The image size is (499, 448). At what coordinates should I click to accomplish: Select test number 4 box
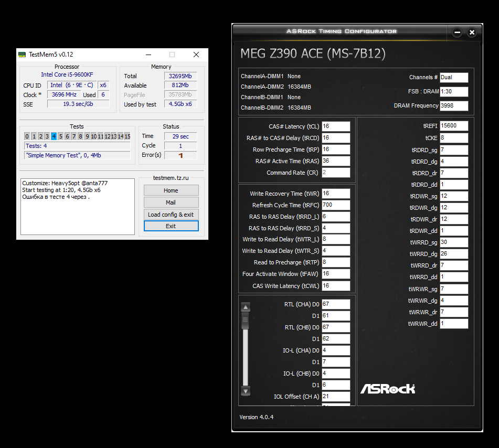click(54, 136)
